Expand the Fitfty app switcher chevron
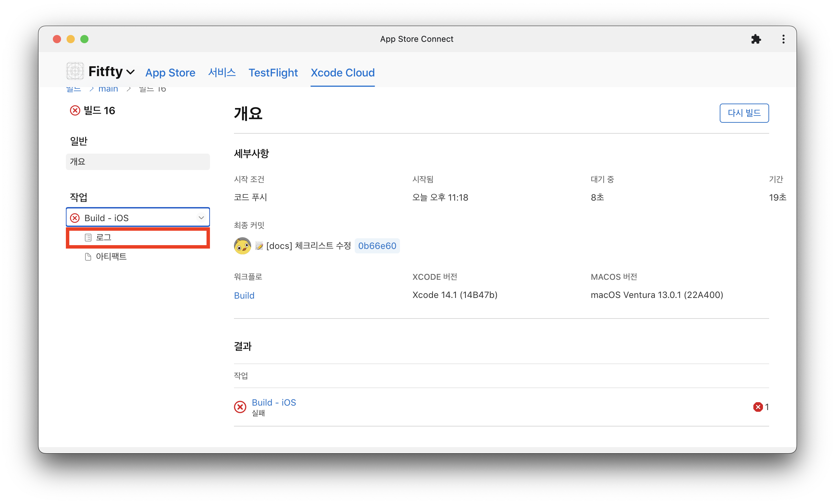 [130, 72]
